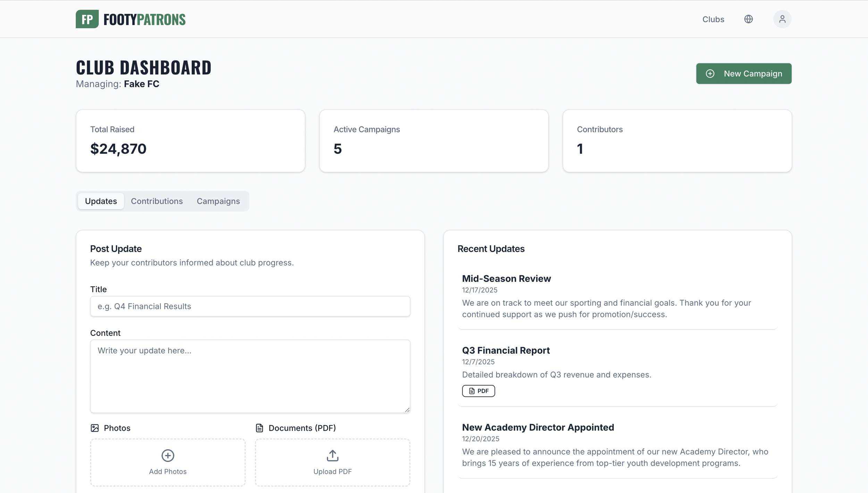The width and height of the screenshot is (868, 493).
Task: Click the circled plus Add Photos icon
Action: coord(168,455)
